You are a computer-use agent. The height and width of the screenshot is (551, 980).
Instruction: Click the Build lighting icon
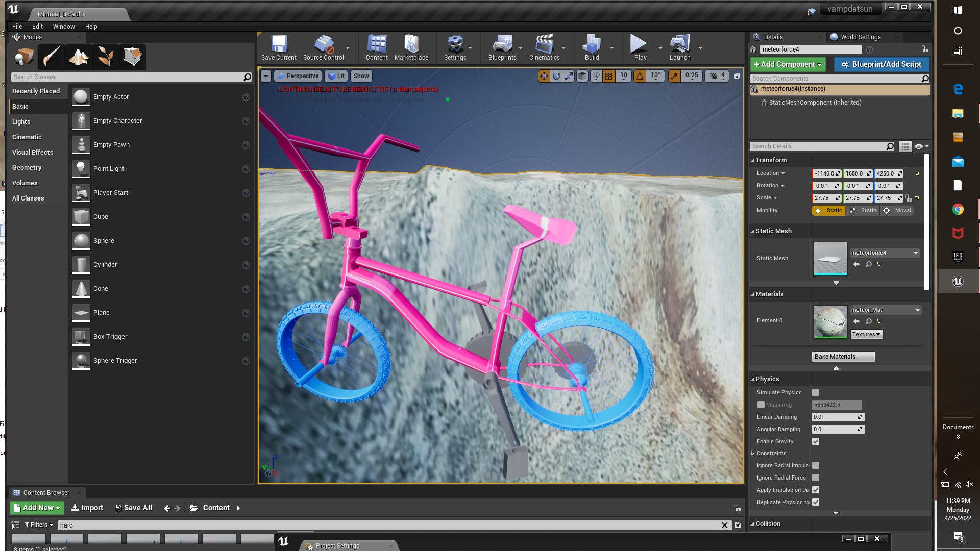tap(592, 48)
